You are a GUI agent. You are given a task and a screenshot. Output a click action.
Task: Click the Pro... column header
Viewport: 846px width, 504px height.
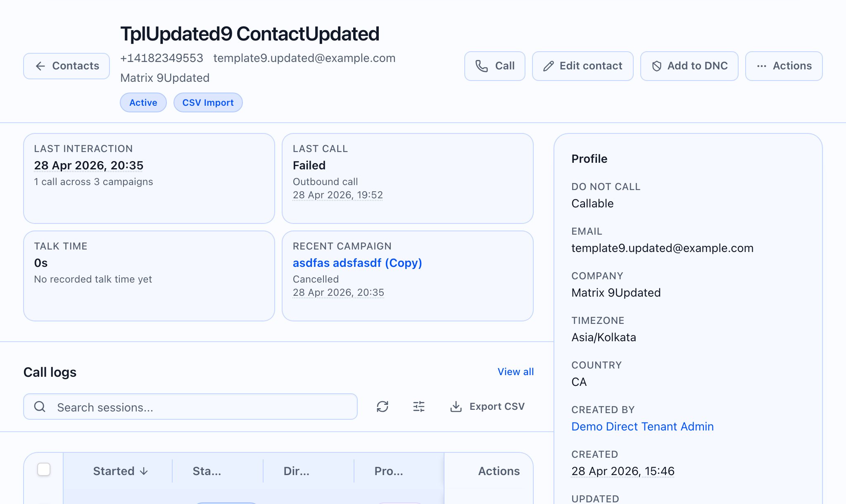pos(388,471)
